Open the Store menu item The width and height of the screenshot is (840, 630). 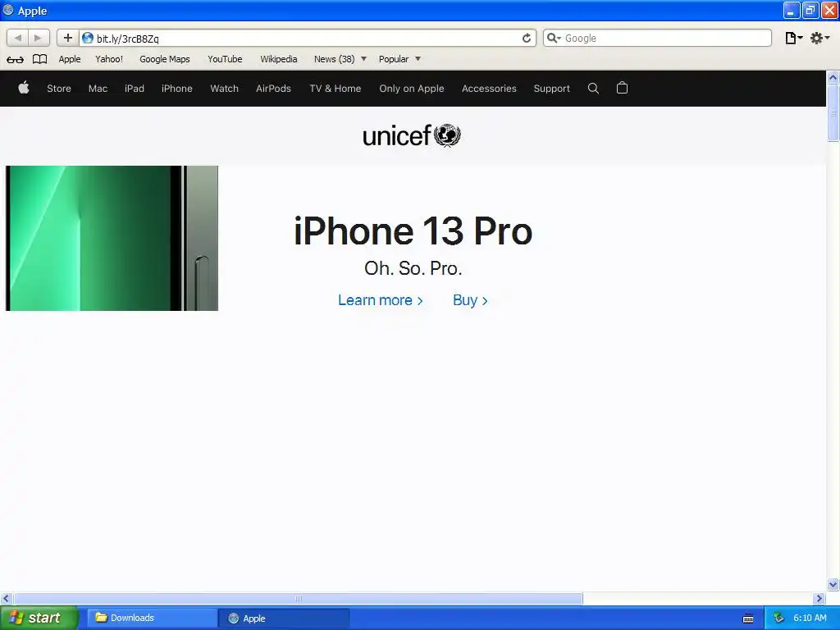(x=59, y=89)
